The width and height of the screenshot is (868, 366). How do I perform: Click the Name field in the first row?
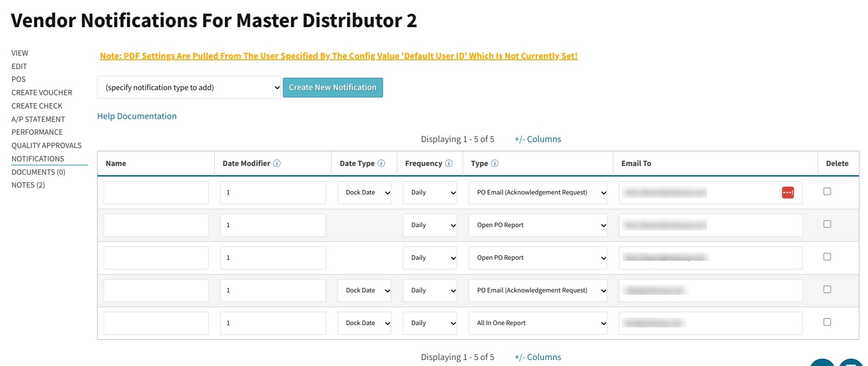(x=156, y=193)
